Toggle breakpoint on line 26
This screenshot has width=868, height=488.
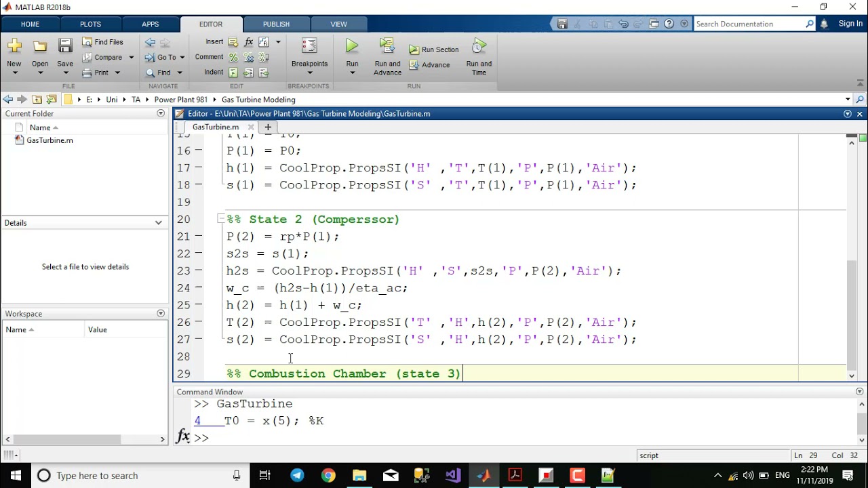(x=199, y=322)
